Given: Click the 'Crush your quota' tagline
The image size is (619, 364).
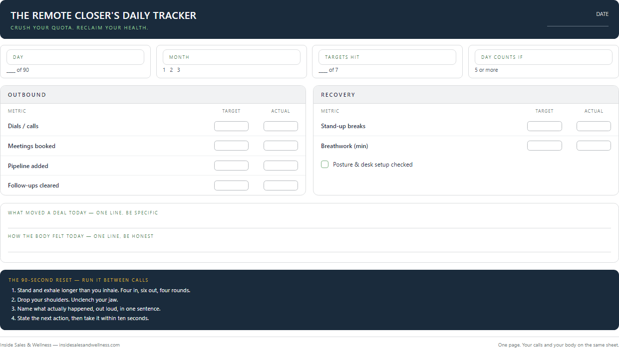Looking at the screenshot, I should (79, 28).
